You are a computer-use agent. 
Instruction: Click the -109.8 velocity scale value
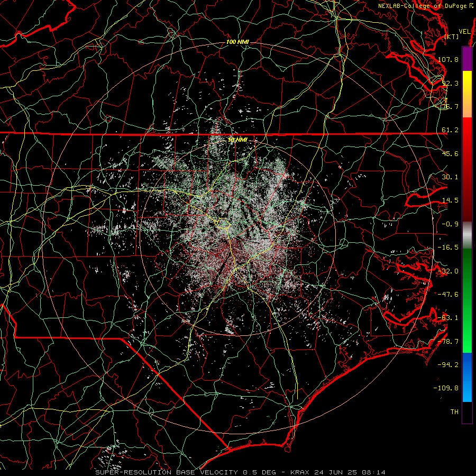click(446, 388)
